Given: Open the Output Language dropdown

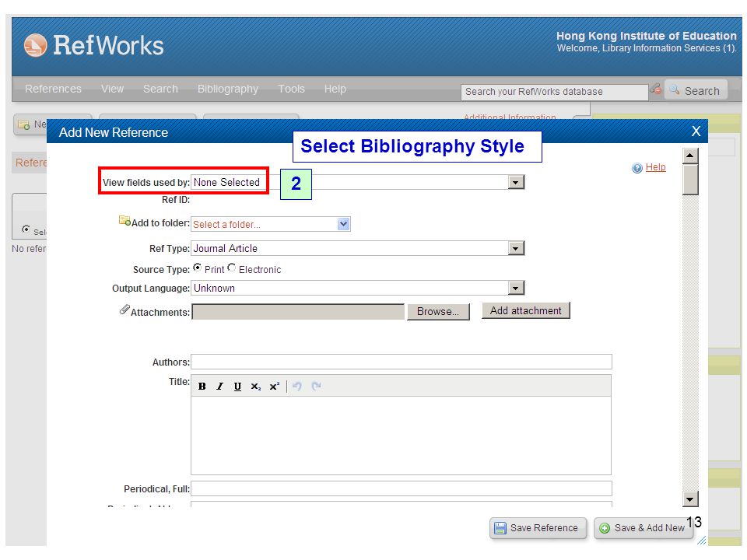Looking at the screenshot, I should point(516,288).
